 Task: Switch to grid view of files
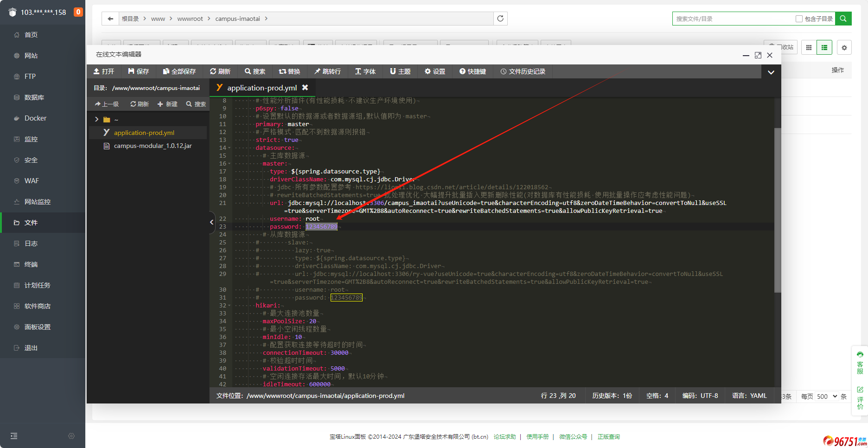[809, 47]
